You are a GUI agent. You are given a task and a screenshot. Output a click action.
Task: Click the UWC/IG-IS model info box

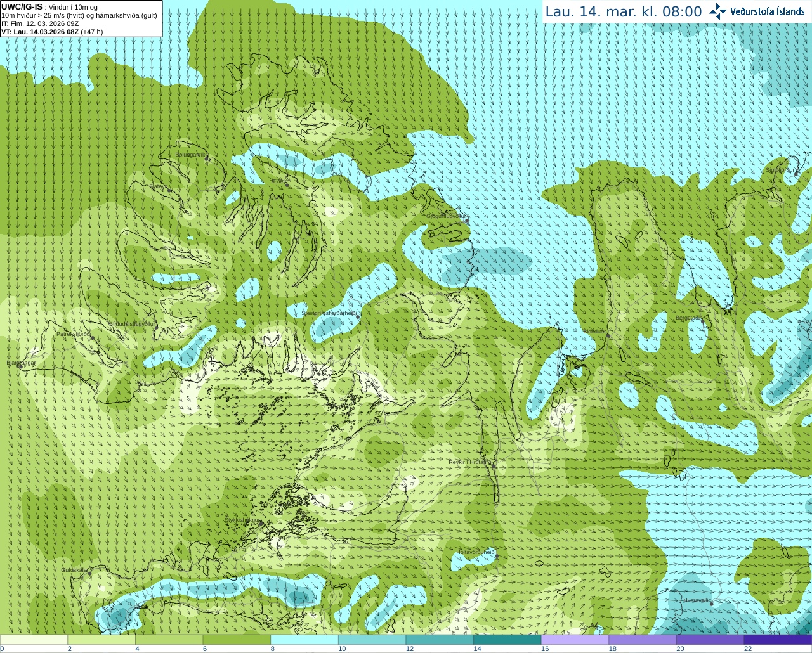click(81, 18)
